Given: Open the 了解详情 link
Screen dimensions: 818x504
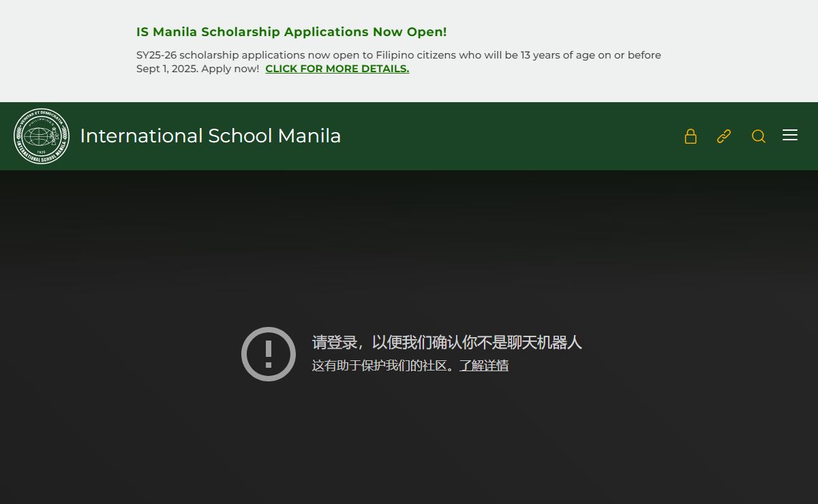Looking at the screenshot, I should point(484,366).
